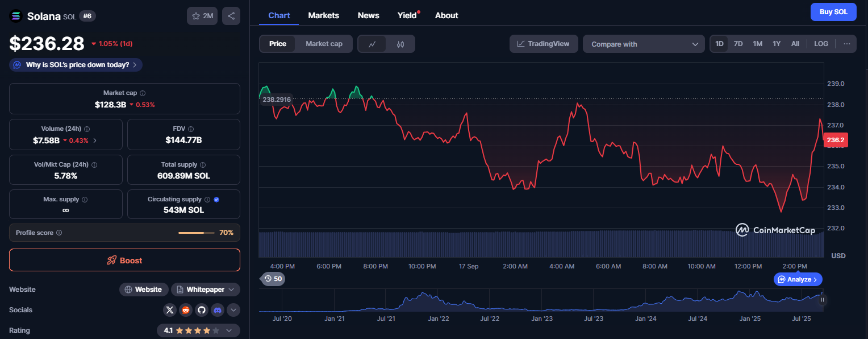
Task: Click the $128.3B market cap value
Action: (110, 105)
